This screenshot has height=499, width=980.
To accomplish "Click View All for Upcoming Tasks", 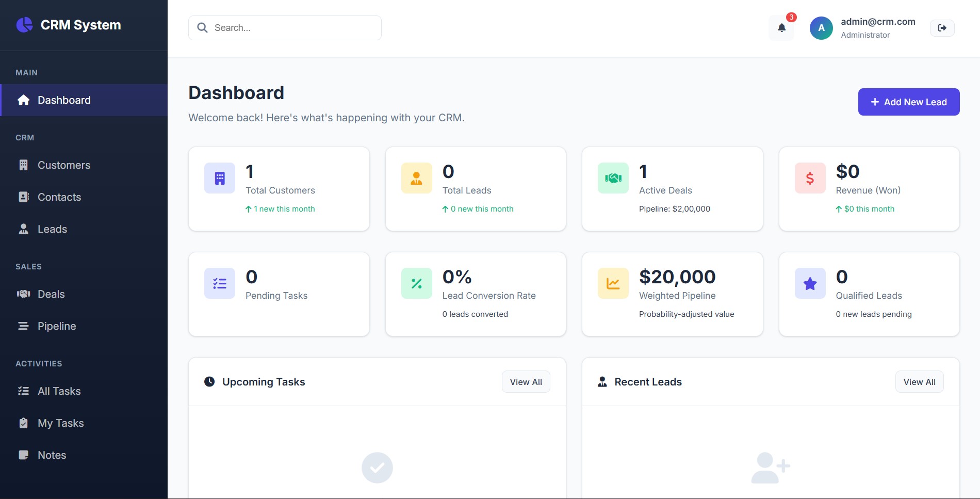I will pyautogui.click(x=526, y=382).
